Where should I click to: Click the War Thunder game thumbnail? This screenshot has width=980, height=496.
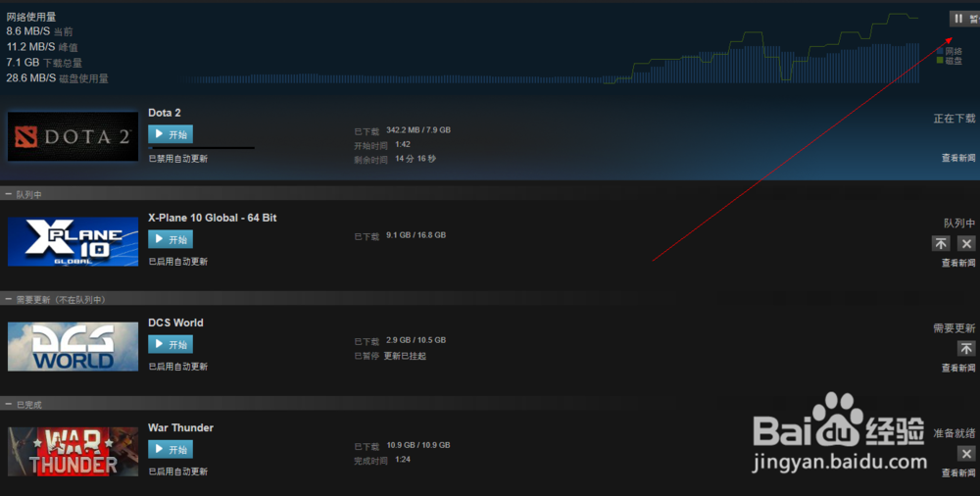(x=73, y=452)
